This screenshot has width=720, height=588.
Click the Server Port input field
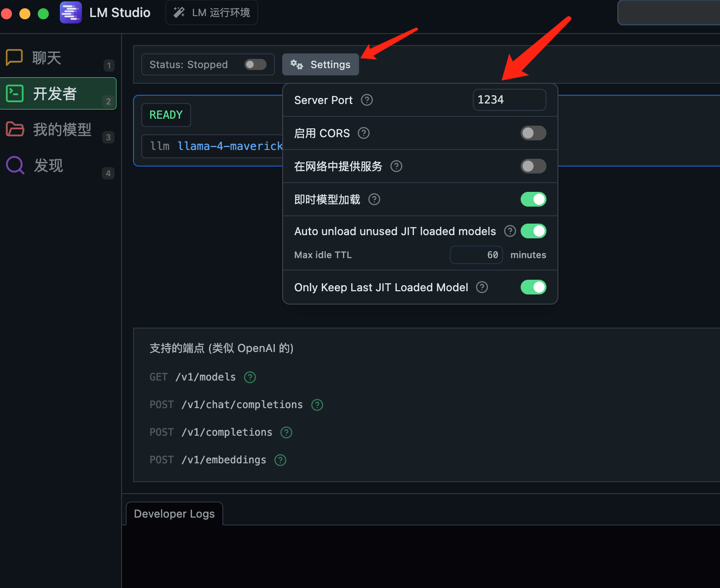click(509, 100)
